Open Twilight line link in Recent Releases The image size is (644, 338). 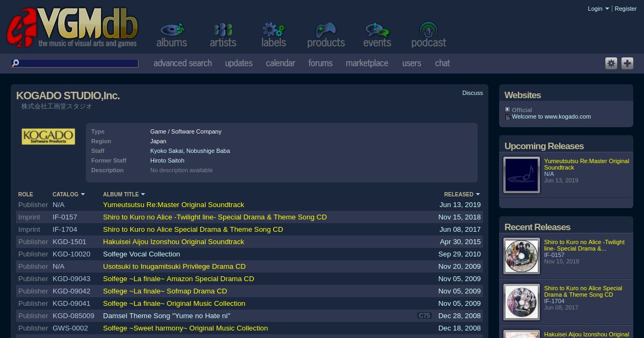point(584,245)
